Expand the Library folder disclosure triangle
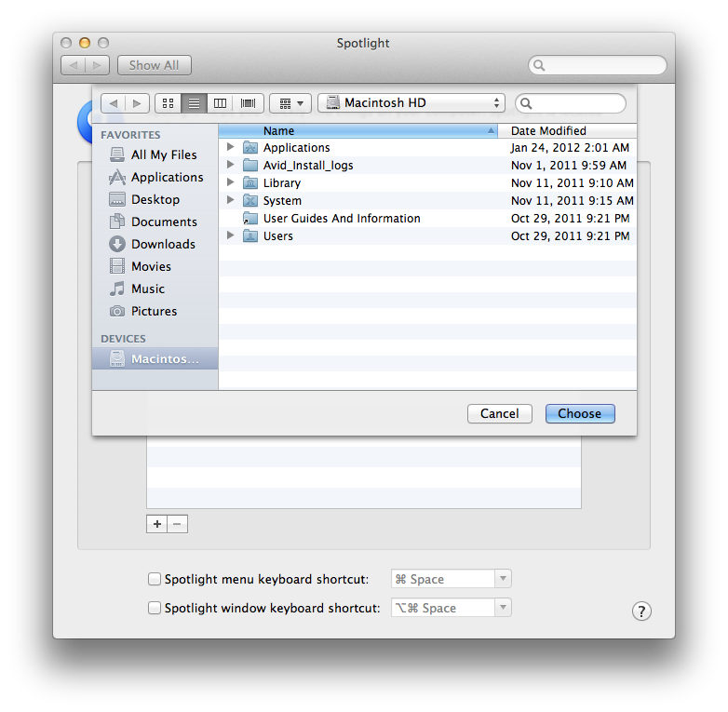This screenshot has width=728, height=712. pyautogui.click(x=231, y=182)
